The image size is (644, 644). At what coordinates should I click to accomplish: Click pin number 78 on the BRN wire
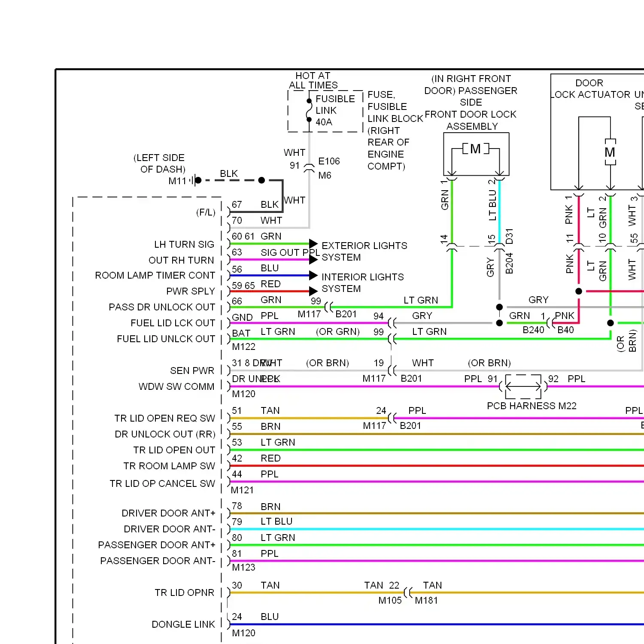tap(237, 506)
